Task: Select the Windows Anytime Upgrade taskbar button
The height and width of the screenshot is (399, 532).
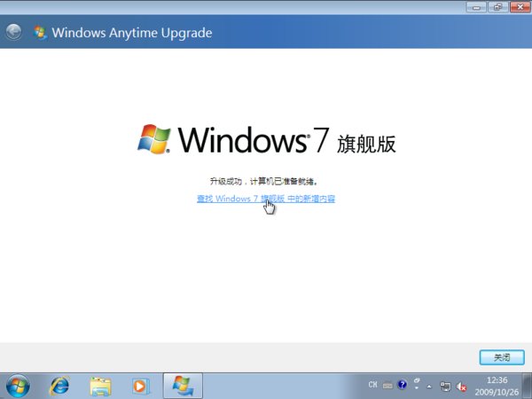Action: click(183, 386)
